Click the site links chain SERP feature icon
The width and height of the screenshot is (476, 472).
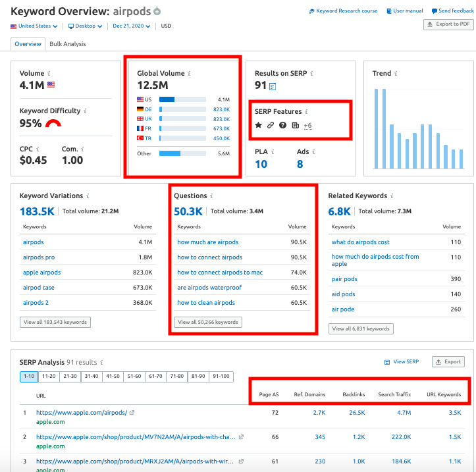tap(271, 125)
